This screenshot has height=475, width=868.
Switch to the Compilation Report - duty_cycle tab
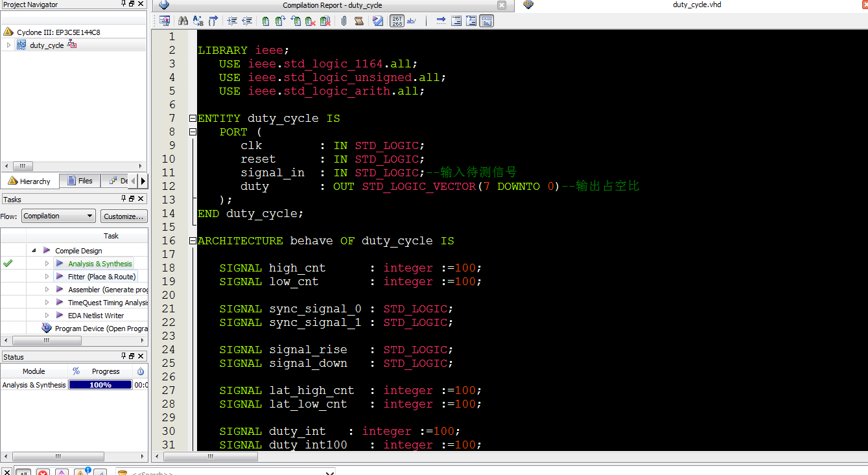[332, 5]
